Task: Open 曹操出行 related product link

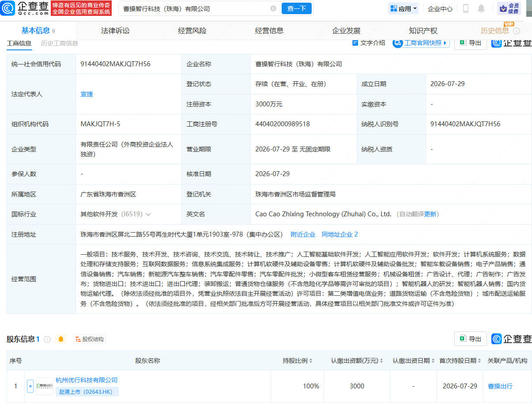Action: (x=500, y=386)
